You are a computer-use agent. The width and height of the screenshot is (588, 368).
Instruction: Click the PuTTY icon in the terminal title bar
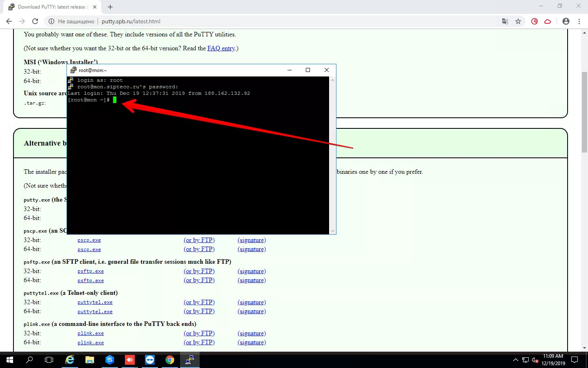73,70
